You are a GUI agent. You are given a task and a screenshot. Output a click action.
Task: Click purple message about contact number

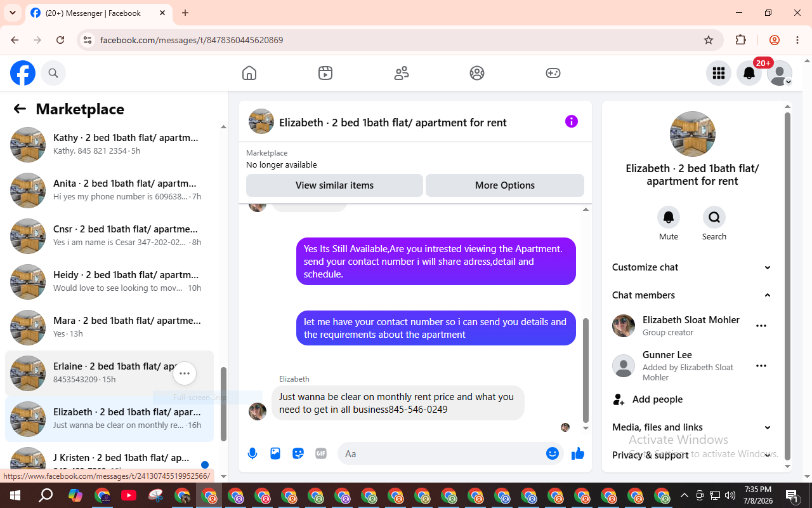(x=436, y=328)
